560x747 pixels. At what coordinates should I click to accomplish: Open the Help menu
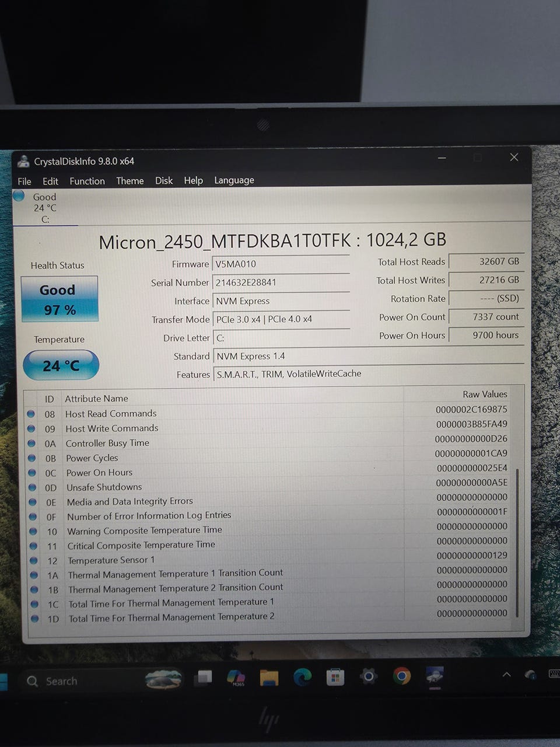[x=193, y=180]
